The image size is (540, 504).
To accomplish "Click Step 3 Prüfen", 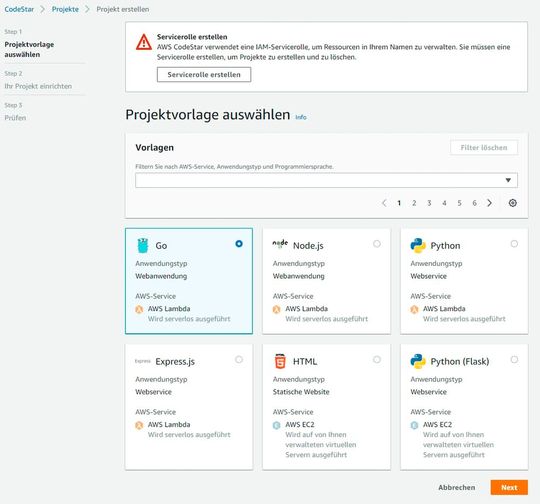I will (x=15, y=118).
